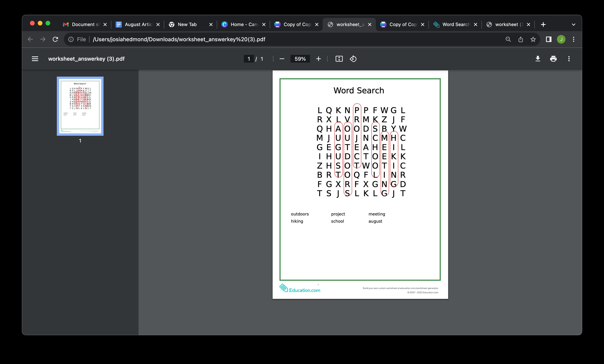
Task: Open Chrome three-dot menu
Action: 574,39
